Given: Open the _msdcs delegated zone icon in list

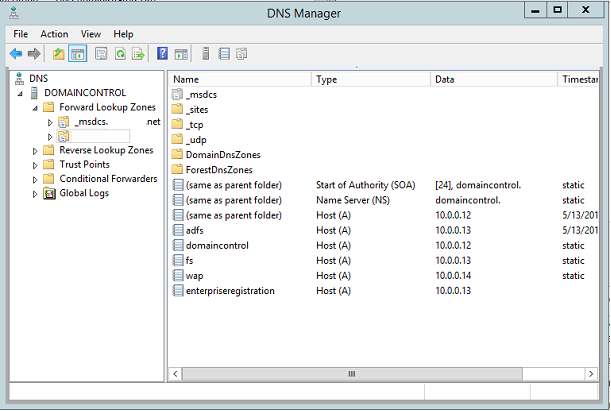Looking at the screenshot, I should 178,94.
